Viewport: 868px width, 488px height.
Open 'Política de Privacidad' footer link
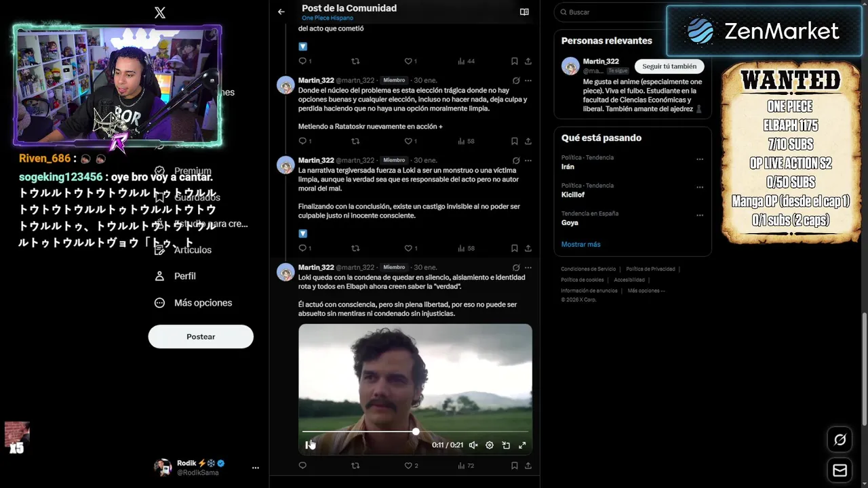(650, 269)
